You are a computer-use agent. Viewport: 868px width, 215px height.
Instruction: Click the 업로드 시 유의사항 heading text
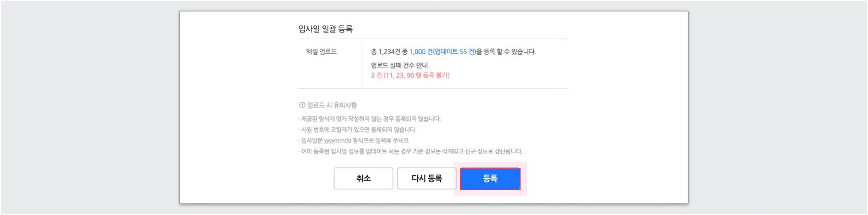click(x=332, y=105)
